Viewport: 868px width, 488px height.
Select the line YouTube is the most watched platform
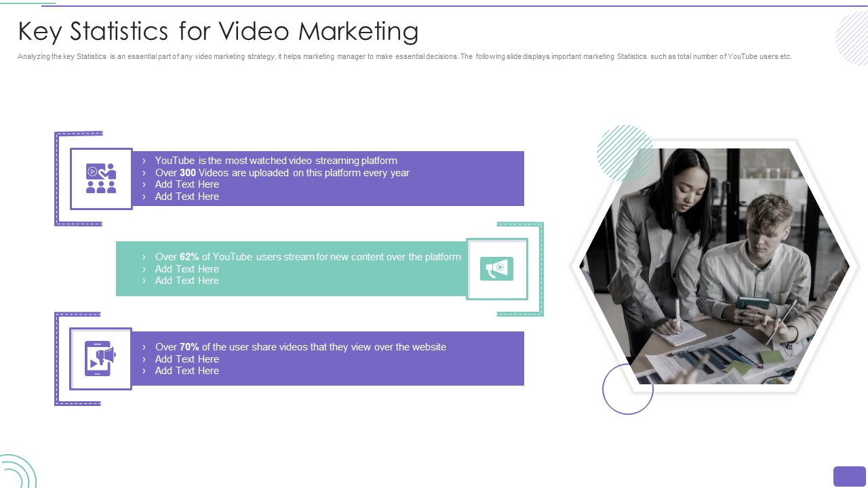[x=276, y=161]
